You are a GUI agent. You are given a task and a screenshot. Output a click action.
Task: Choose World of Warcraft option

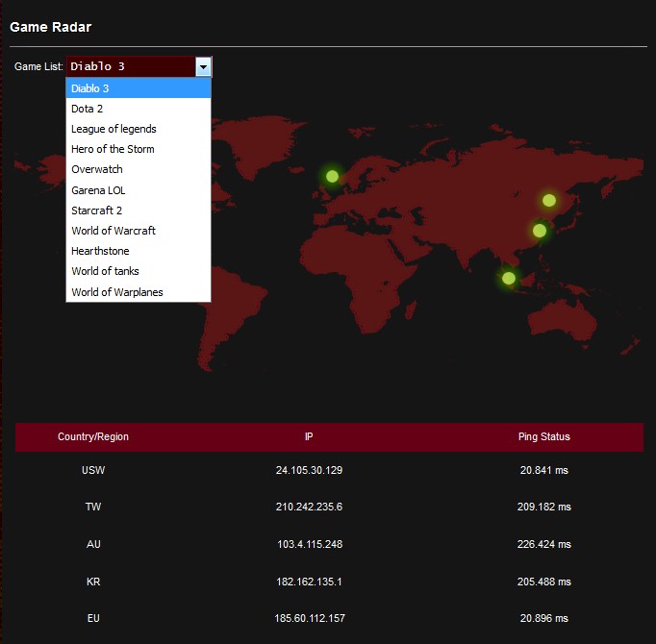(x=139, y=231)
